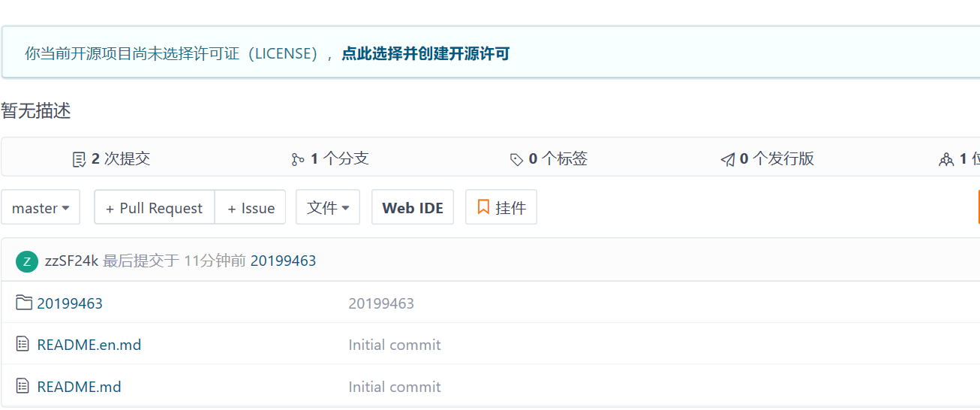The height and width of the screenshot is (410, 980).
Task: Click the 挂件 bookmark button
Action: tap(501, 207)
